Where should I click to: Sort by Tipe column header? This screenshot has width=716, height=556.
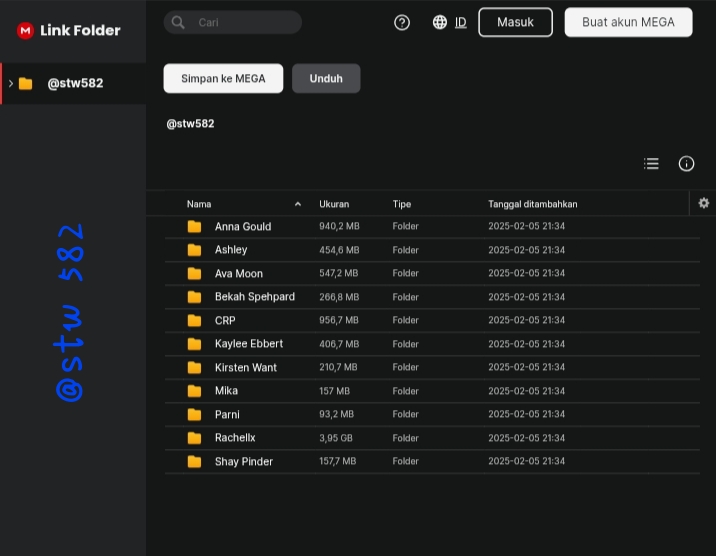click(402, 204)
